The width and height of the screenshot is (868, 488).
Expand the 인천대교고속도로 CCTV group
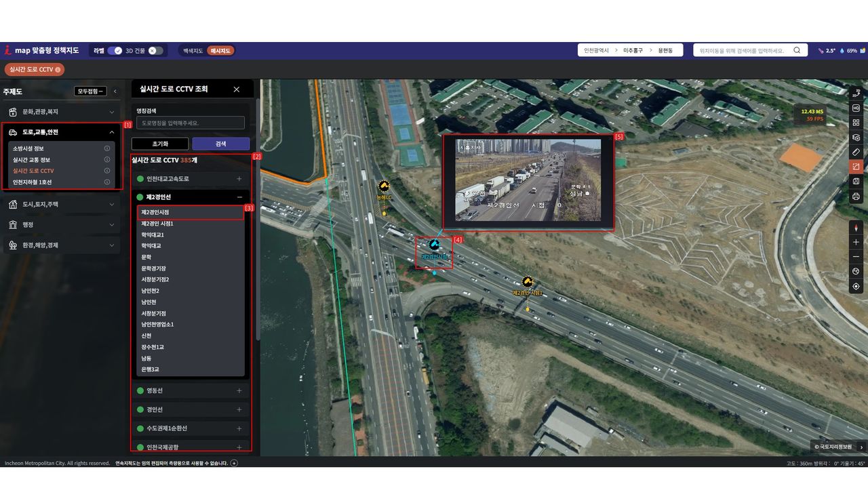[239, 179]
